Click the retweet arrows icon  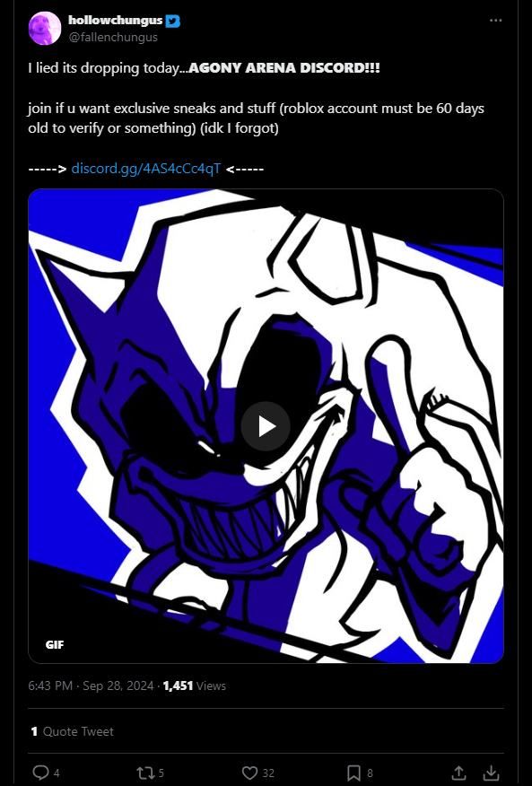[x=146, y=773]
